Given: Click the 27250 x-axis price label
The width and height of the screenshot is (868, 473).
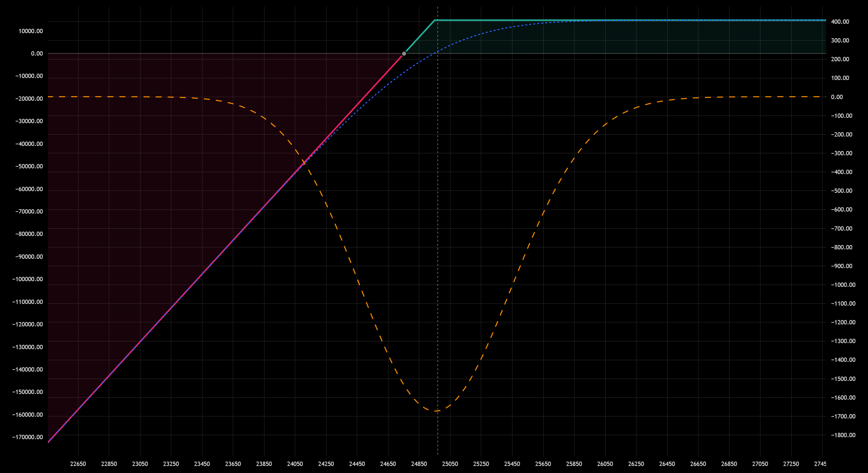Looking at the screenshot, I should tap(791, 464).
